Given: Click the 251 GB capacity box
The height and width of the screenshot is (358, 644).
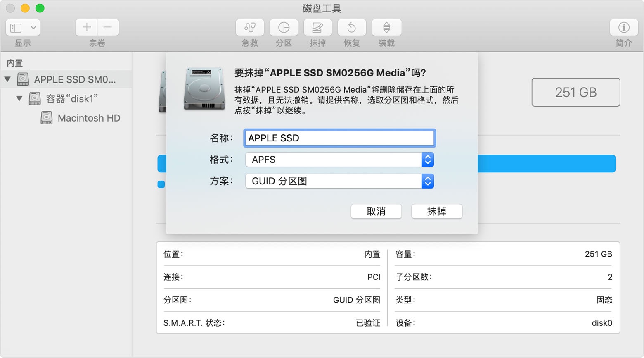Looking at the screenshot, I should tap(576, 92).
